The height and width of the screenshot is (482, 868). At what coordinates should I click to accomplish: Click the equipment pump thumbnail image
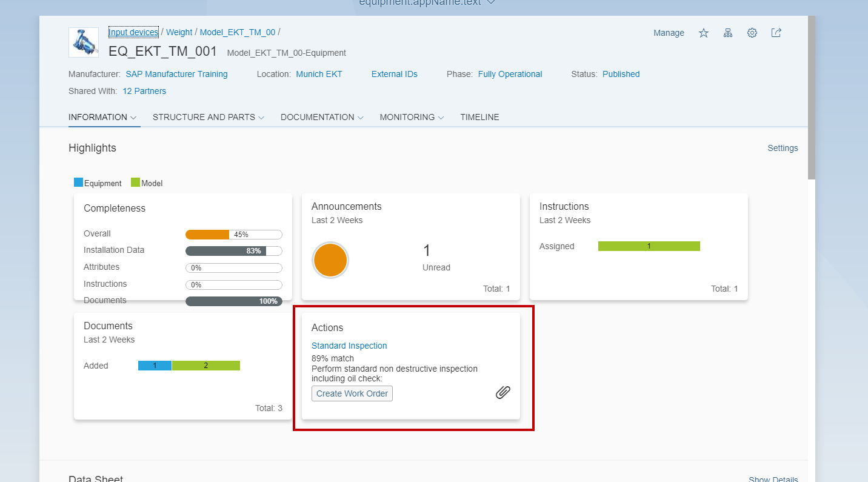click(x=84, y=42)
